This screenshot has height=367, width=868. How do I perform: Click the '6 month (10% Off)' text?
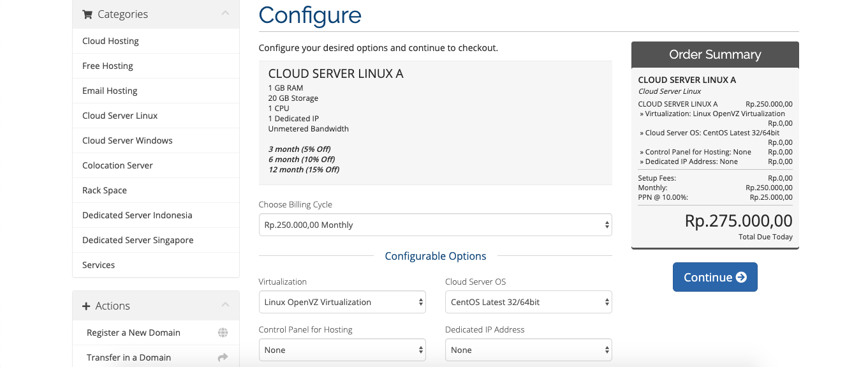[x=302, y=160]
